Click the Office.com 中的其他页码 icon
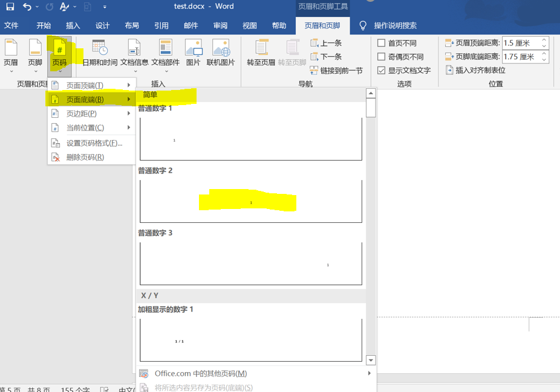The width and height of the screenshot is (560, 392). pyautogui.click(x=143, y=373)
